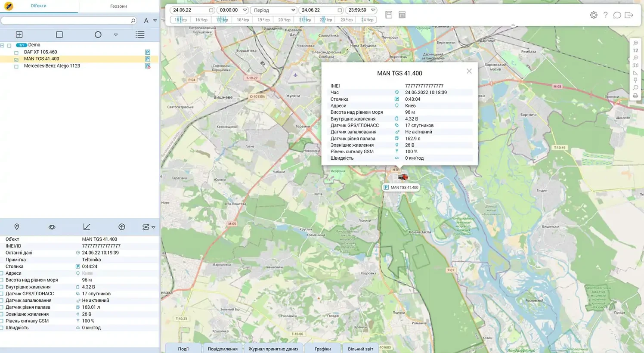644x353 pixels.
Task: Open the end date 24.06.22 calendar picker
Action: 340,10
